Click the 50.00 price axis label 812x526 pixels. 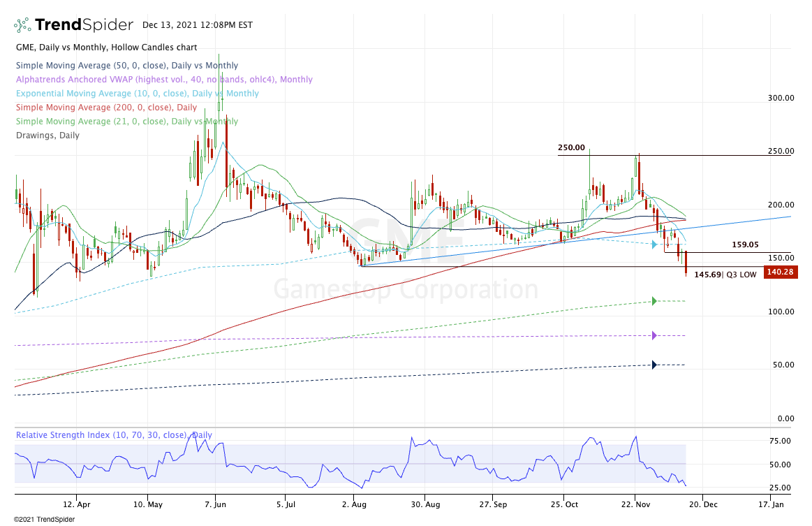783,365
